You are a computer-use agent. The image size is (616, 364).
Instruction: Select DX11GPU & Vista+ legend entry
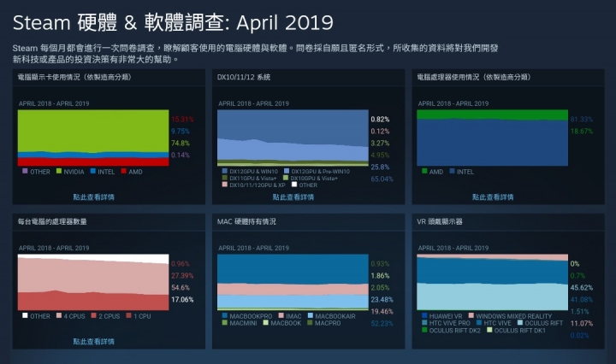(x=249, y=178)
